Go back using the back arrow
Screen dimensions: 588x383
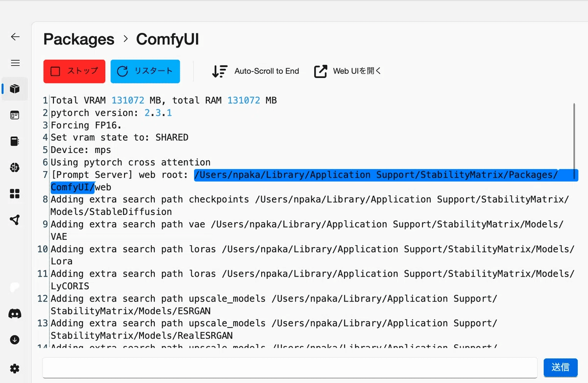coord(15,37)
